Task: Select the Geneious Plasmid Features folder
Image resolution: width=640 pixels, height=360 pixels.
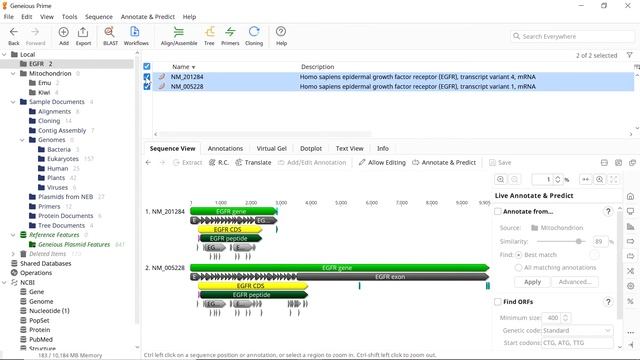Action: coord(74,244)
